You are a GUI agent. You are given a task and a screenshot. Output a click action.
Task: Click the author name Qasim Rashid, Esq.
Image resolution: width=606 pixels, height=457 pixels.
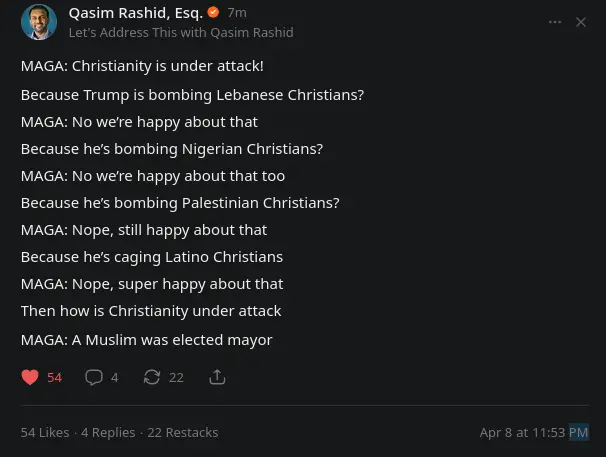(x=135, y=13)
